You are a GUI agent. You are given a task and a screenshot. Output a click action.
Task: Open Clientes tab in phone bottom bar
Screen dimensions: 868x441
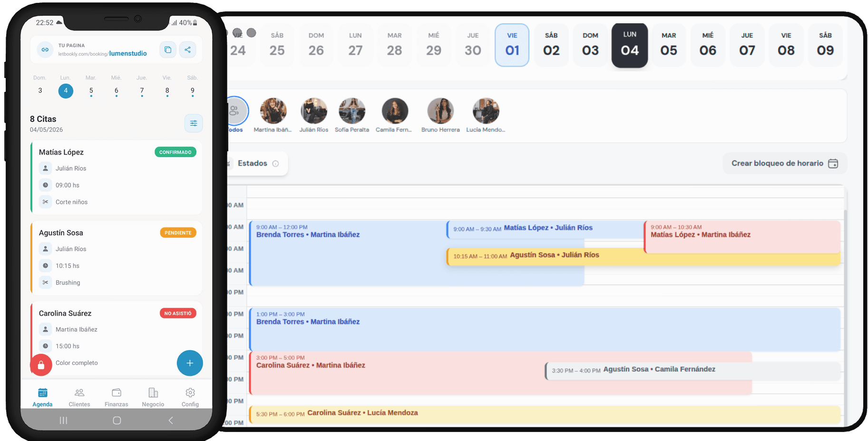pos(79,397)
